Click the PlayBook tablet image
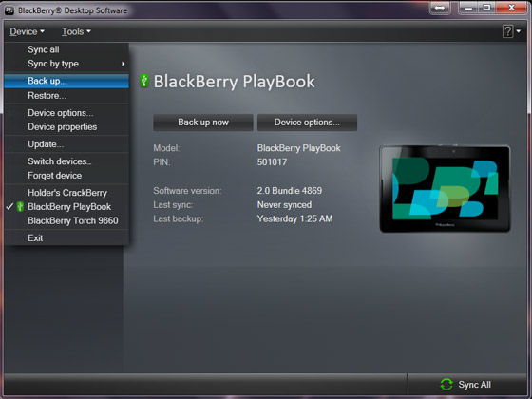This screenshot has height=399, width=532. (x=445, y=189)
